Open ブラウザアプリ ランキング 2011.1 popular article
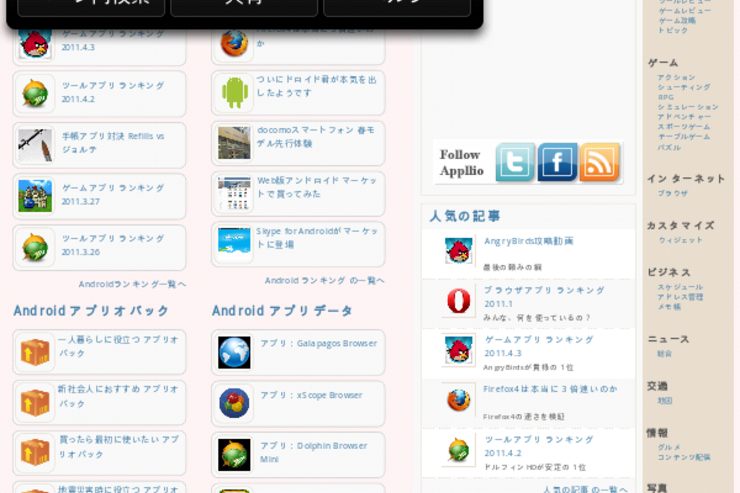The width and height of the screenshot is (740, 493). pyautogui.click(x=544, y=297)
